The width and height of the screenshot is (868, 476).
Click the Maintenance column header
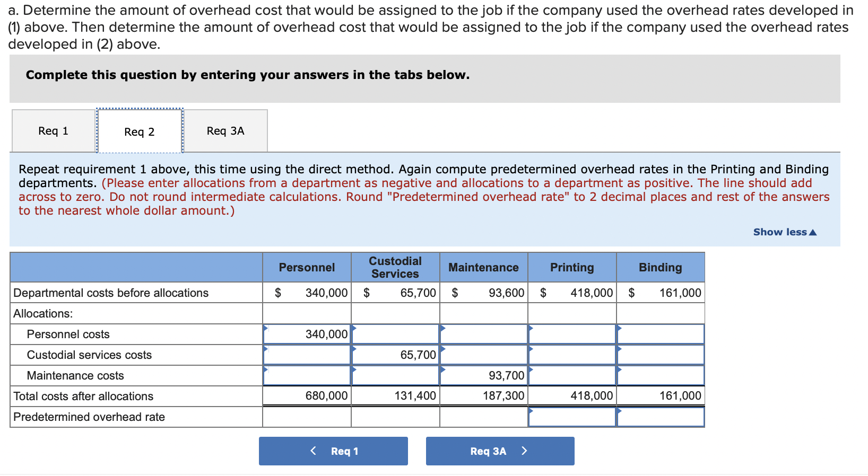click(x=484, y=268)
